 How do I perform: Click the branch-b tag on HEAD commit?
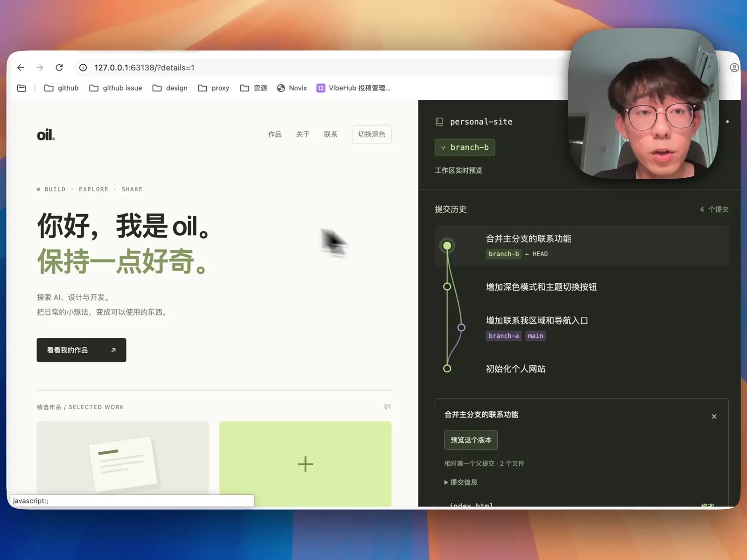(x=504, y=254)
